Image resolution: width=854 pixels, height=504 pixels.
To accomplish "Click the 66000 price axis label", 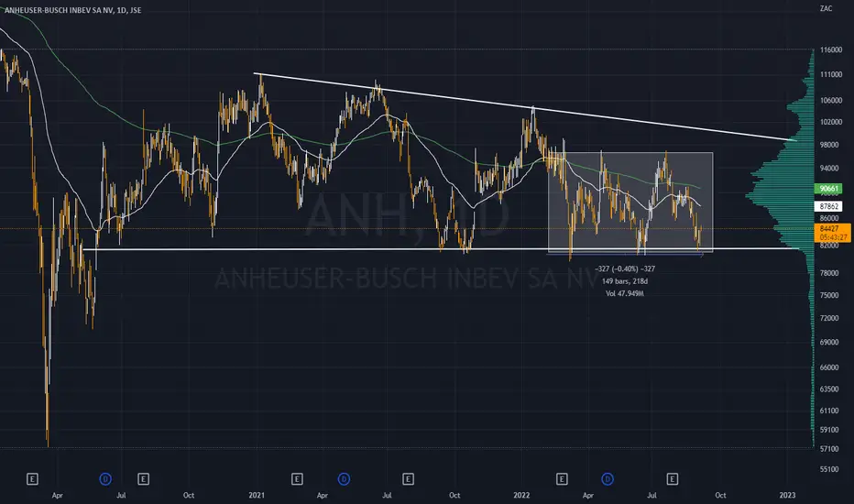I will point(829,367).
